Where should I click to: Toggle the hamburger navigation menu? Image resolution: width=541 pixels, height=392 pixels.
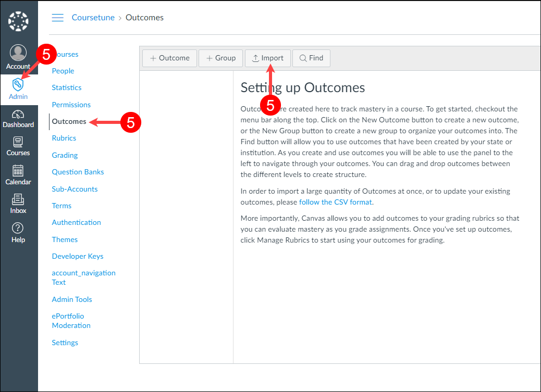point(57,18)
